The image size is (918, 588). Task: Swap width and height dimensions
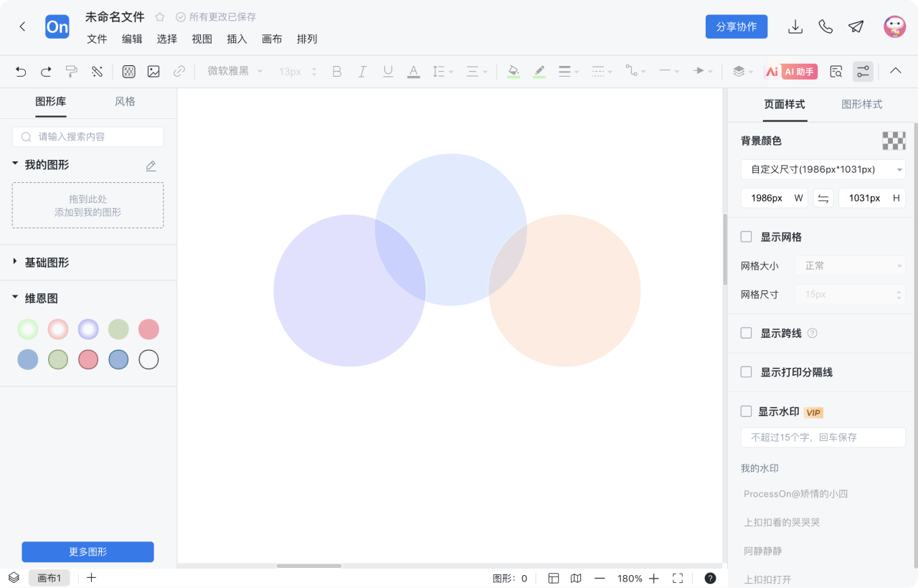point(823,198)
